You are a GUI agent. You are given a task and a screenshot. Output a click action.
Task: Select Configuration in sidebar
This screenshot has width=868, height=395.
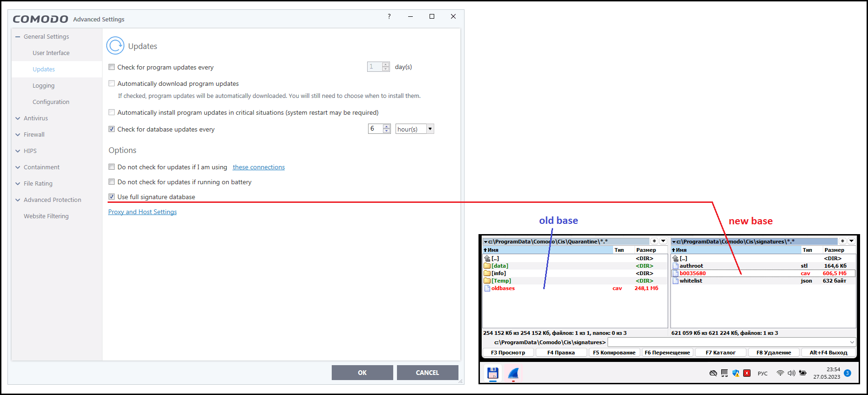51,102
